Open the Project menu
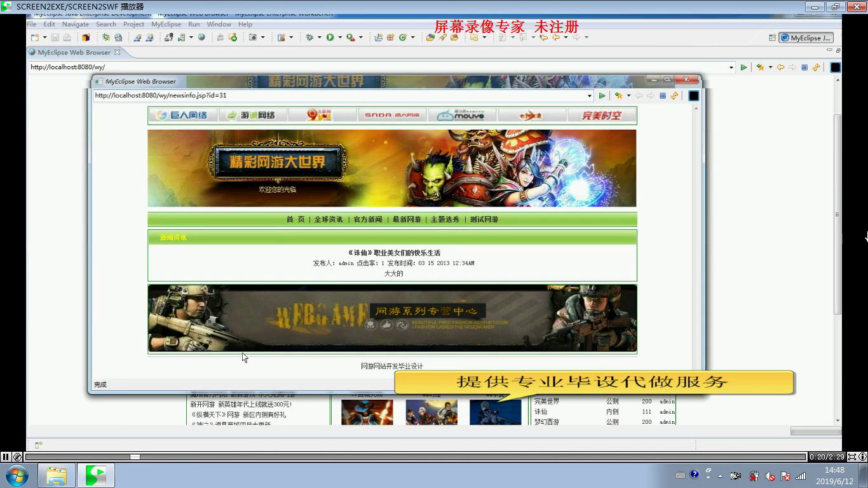 pyautogui.click(x=133, y=24)
